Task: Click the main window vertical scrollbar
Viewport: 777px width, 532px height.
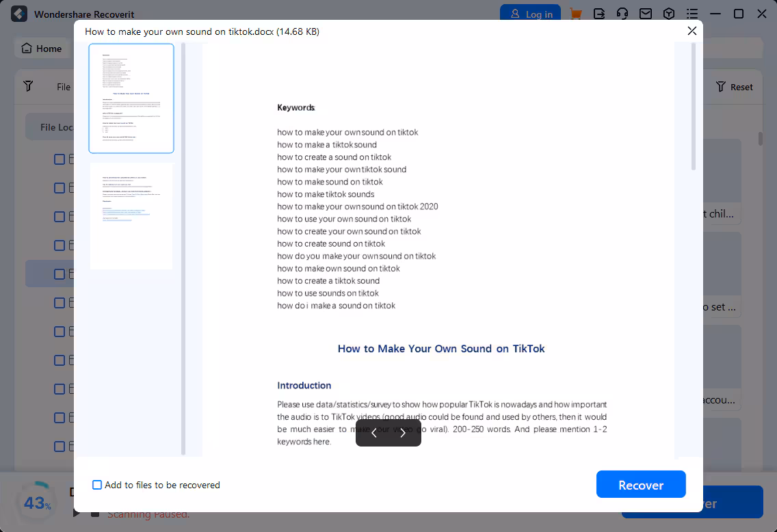Action: pos(760,138)
